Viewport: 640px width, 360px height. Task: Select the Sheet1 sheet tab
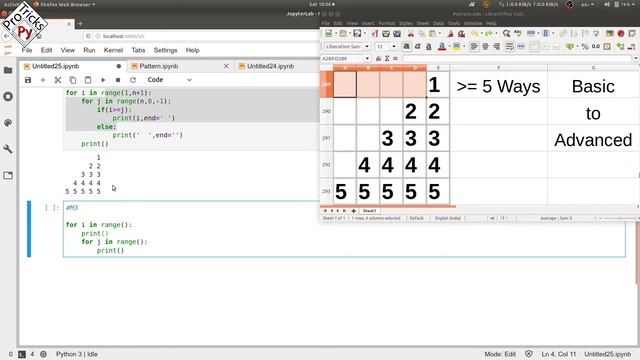[x=369, y=211]
